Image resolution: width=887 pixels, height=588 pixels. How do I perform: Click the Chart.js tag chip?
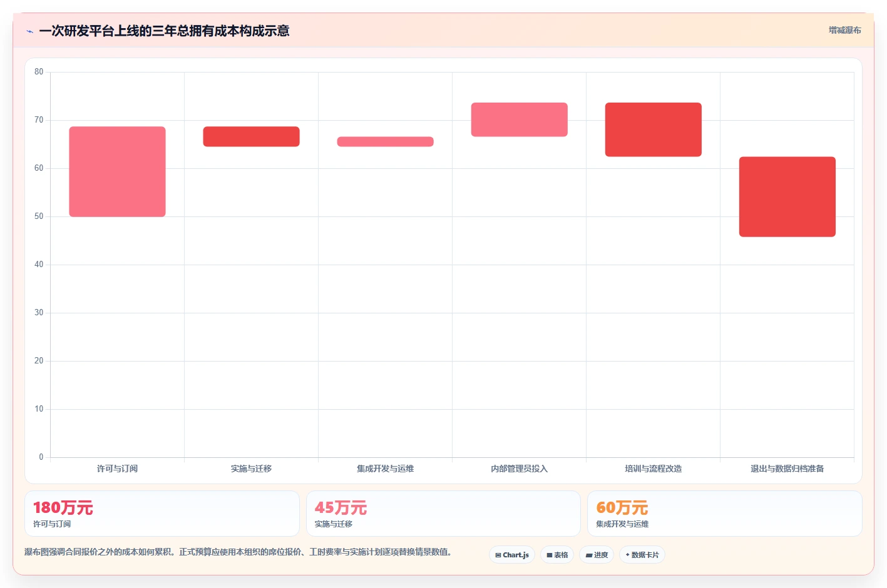[511, 555]
